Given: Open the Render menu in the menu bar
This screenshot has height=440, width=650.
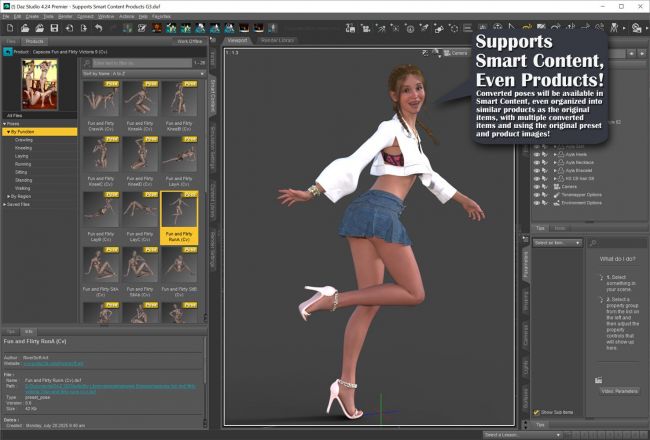Looking at the screenshot, I should pyautogui.click(x=65, y=17).
